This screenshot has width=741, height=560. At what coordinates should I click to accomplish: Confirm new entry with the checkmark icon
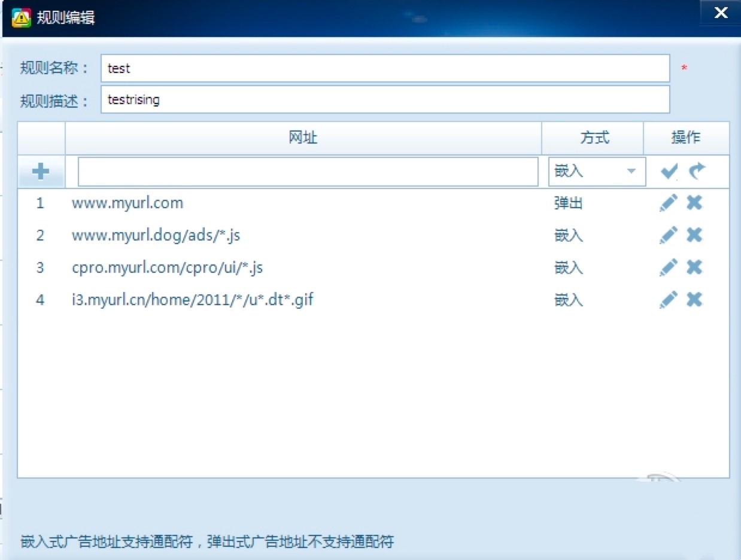pos(669,172)
